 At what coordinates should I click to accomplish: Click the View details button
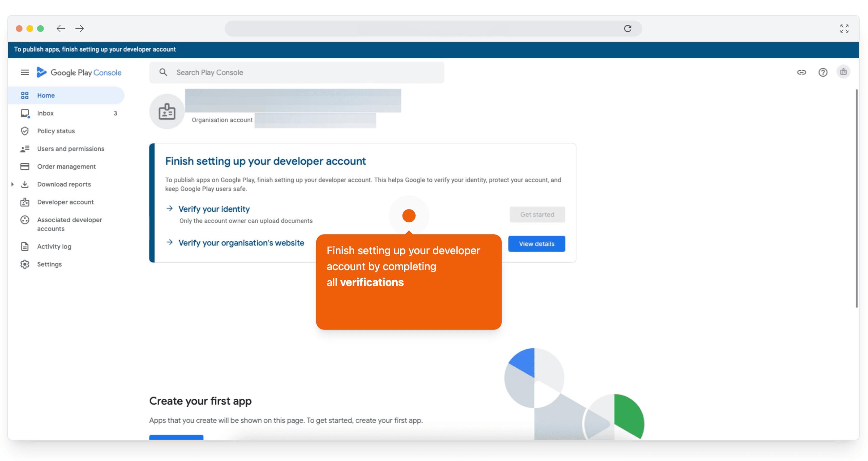tap(536, 243)
